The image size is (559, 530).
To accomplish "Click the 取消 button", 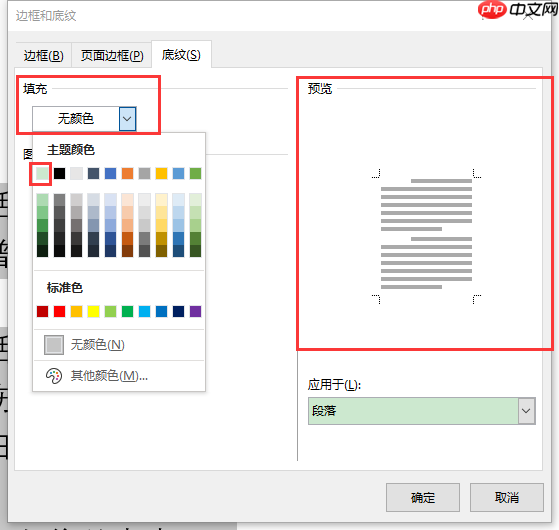I will point(507,498).
